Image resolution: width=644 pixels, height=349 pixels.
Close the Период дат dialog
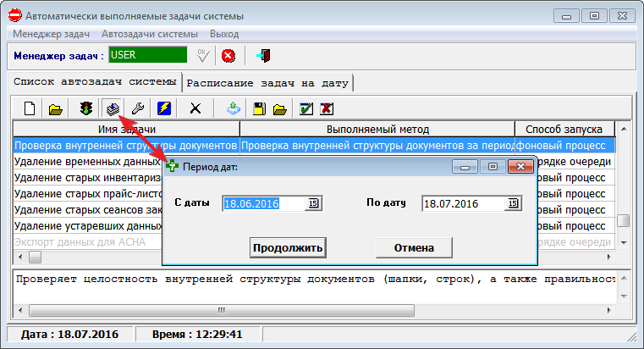click(520, 167)
